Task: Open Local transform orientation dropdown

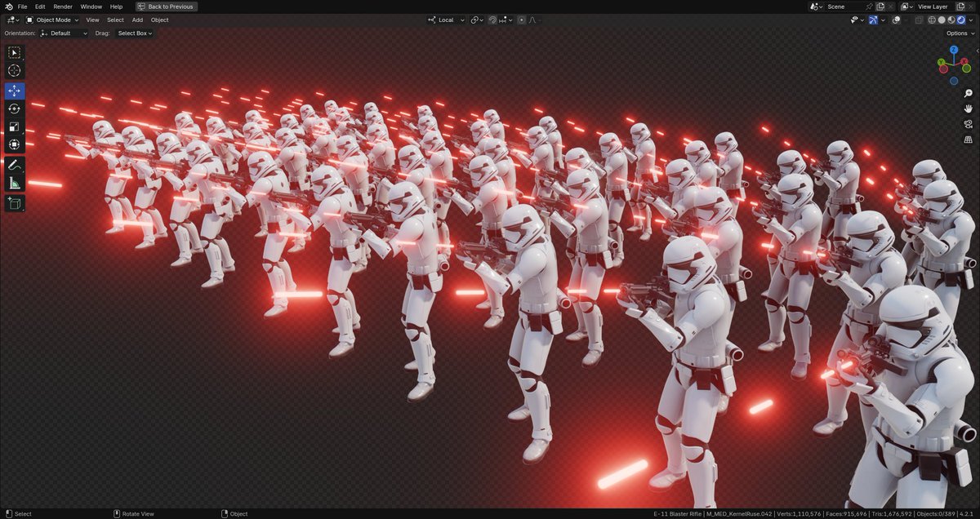Action: click(446, 20)
